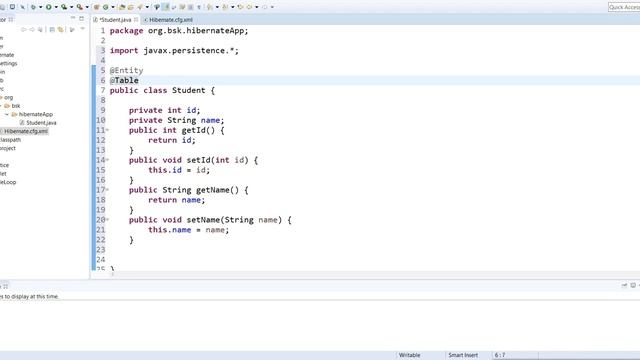Open the Search dropdown arrow
This screenshot has width=640, height=360.
(x=147, y=7)
